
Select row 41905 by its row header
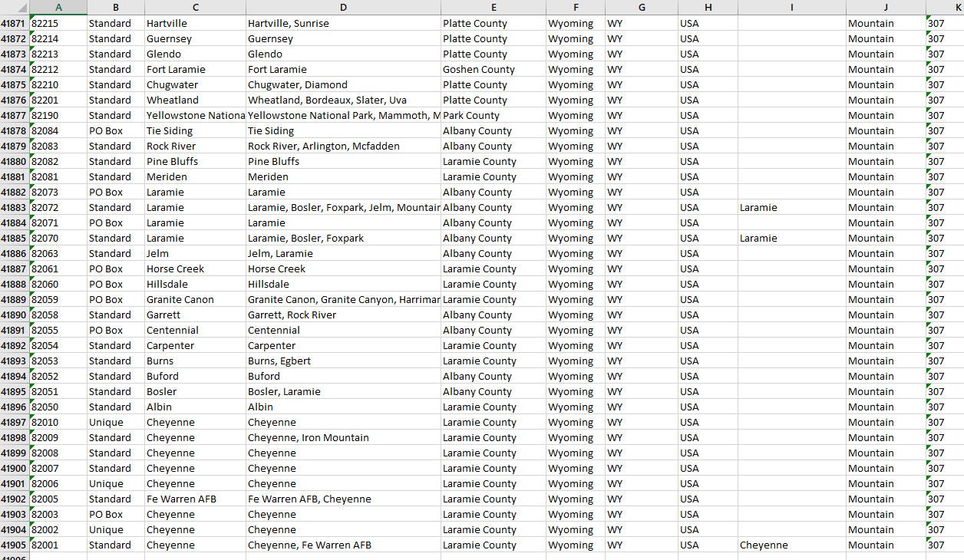[x=13, y=545]
